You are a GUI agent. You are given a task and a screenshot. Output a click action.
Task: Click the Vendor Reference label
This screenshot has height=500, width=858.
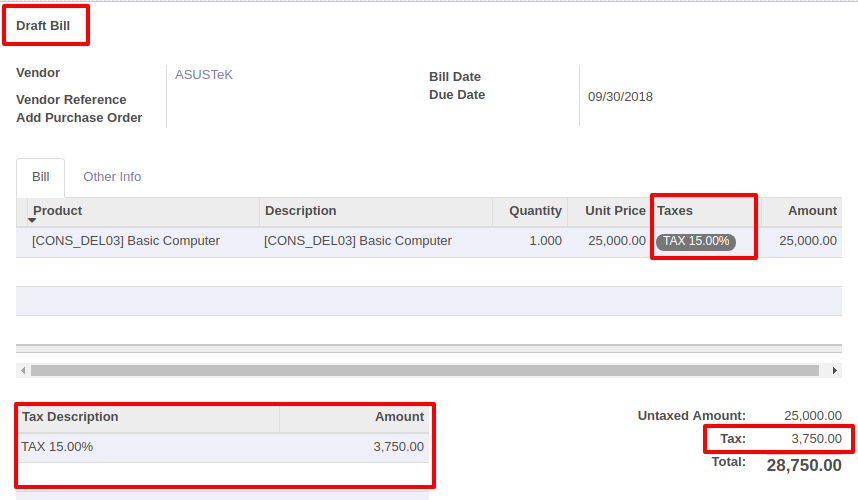[71, 100]
